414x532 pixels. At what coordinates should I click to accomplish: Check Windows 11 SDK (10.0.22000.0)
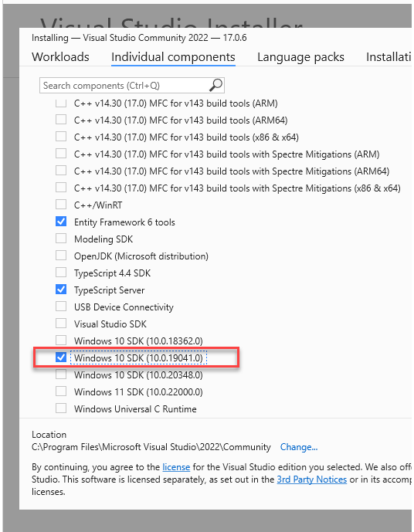click(61, 391)
